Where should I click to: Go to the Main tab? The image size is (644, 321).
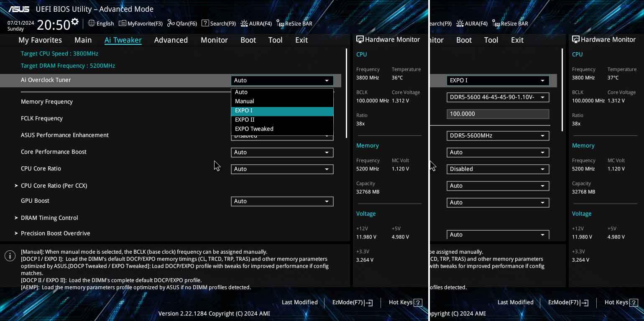(x=83, y=40)
